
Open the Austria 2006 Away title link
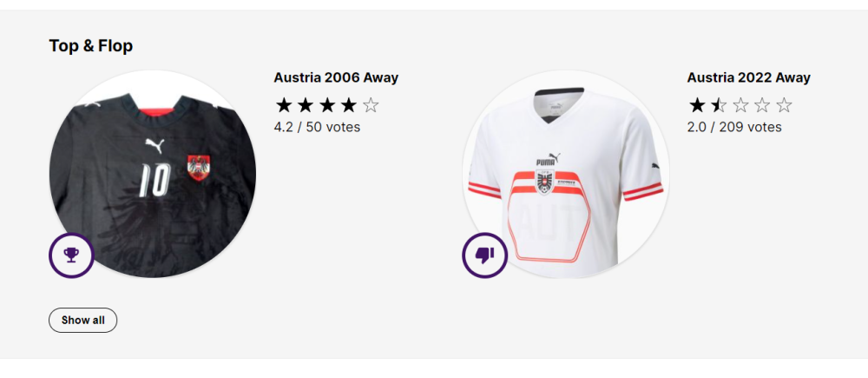point(336,77)
